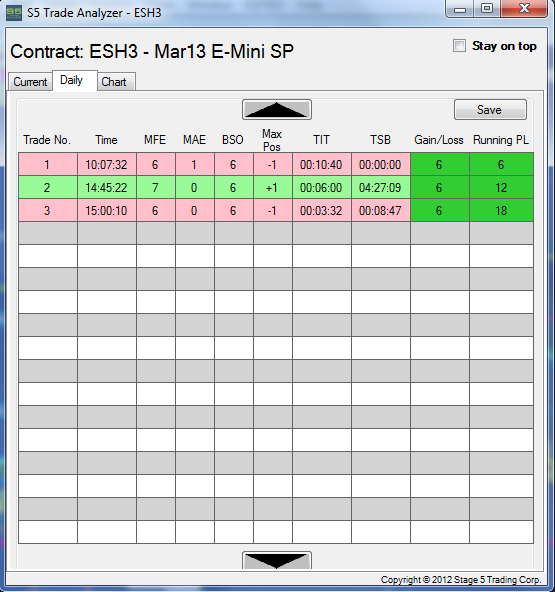Select the time cell 15:00:10
Image resolution: width=555 pixels, height=592 pixels.
pos(107,210)
